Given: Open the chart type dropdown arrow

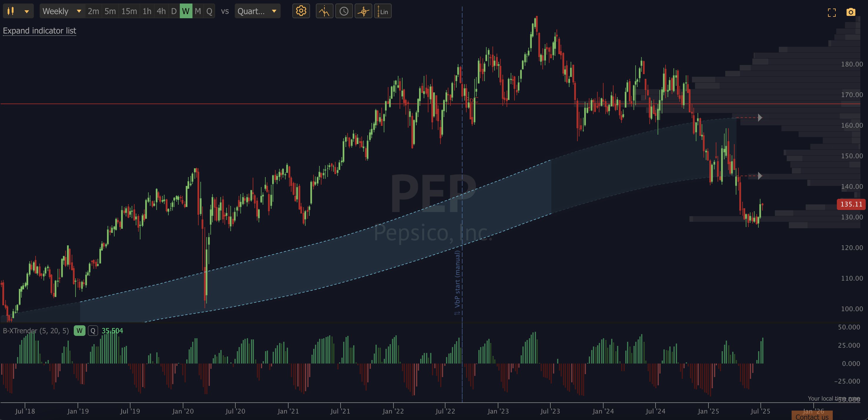Looking at the screenshot, I should coord(27,11).
